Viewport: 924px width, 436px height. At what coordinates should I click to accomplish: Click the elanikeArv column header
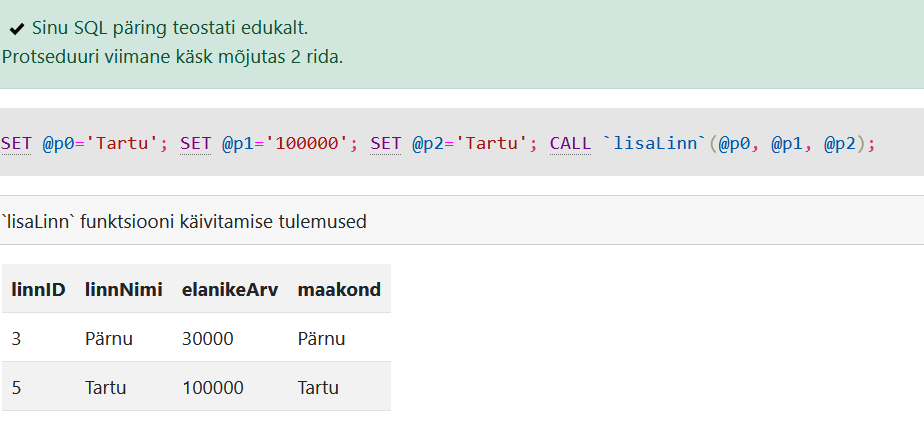[x=229, y=289]
